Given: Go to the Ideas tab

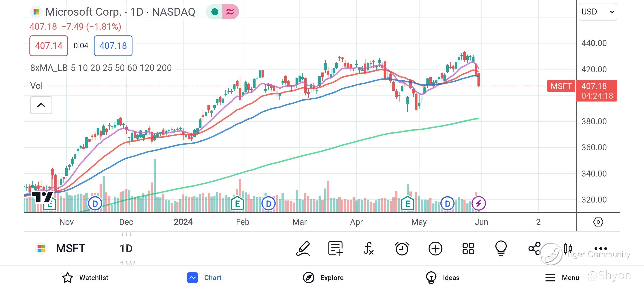Looking at the screenshot, I should pyautogui.click(x=443, y=278).
